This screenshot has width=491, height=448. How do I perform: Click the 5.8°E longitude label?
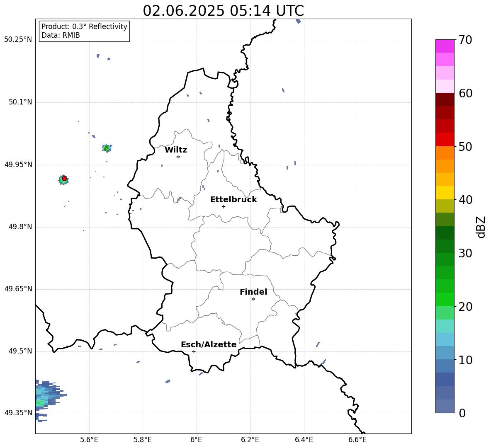(143, 440)
